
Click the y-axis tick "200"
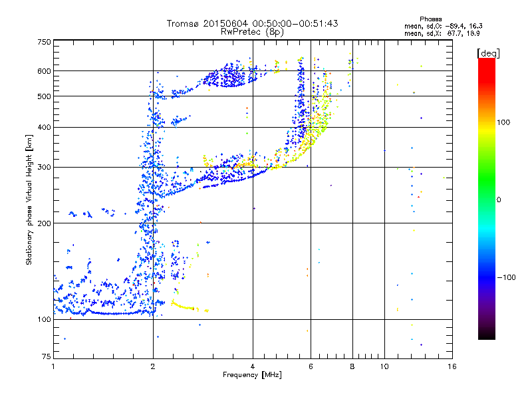45,223
